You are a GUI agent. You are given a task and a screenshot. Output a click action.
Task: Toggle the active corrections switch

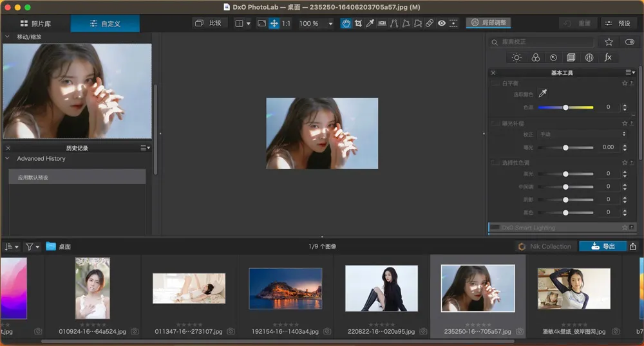pos(629,42)
